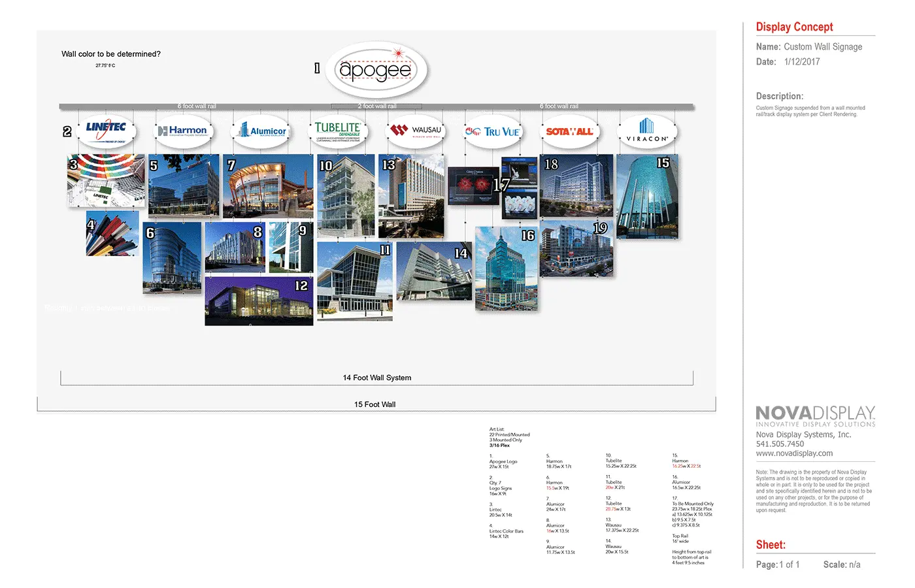Screen dimensions: 915x588
Task: Click the Alumicor logo sign
Action: pyautogui.click(x=261, y=131)
